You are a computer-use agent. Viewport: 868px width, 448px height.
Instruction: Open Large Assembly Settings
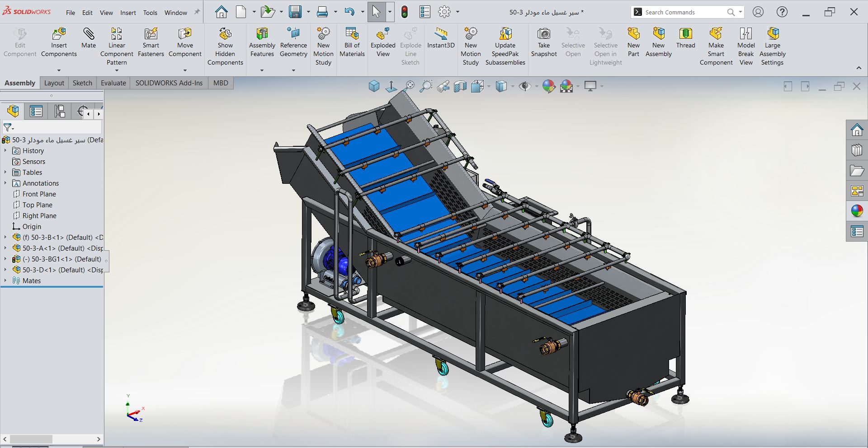pyautogui.click(x=772, y=47)
